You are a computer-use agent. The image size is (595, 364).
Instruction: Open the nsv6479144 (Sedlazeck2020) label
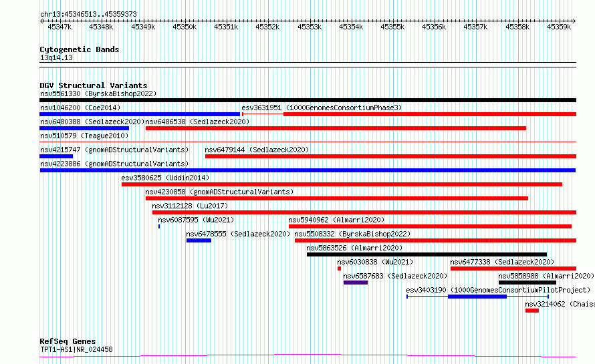click(257, 150)
